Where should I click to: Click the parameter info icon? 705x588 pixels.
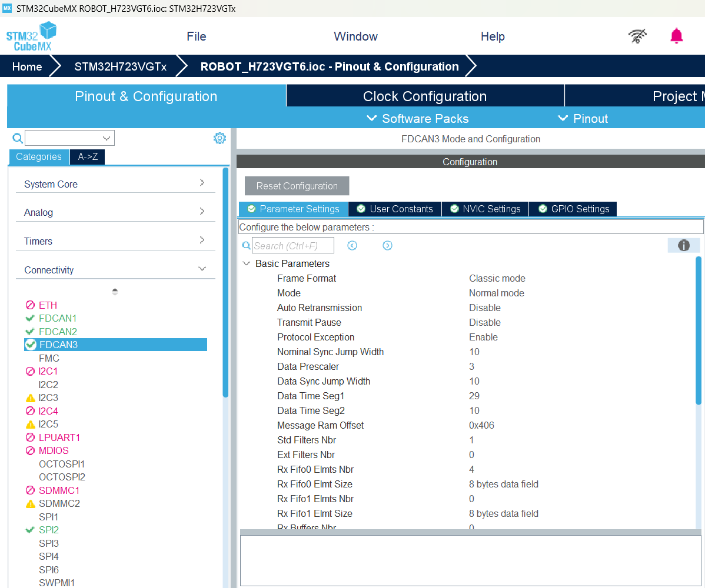683,245
